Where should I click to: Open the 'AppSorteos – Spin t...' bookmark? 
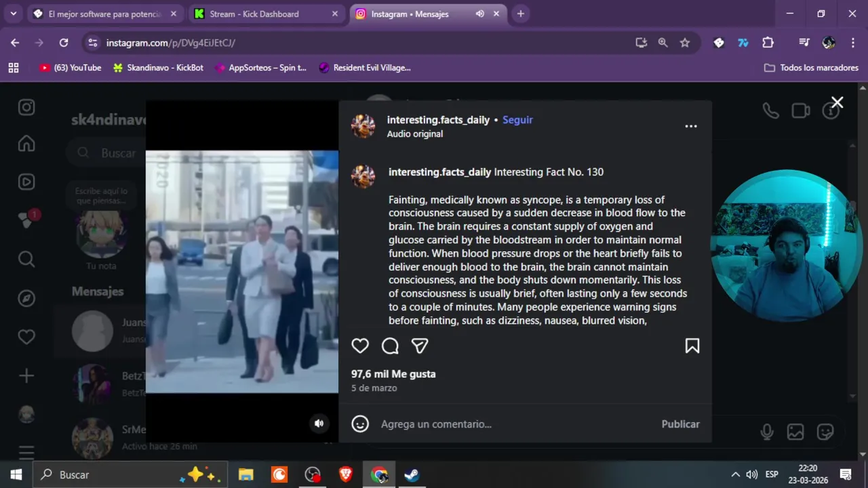tap(260, 68)
